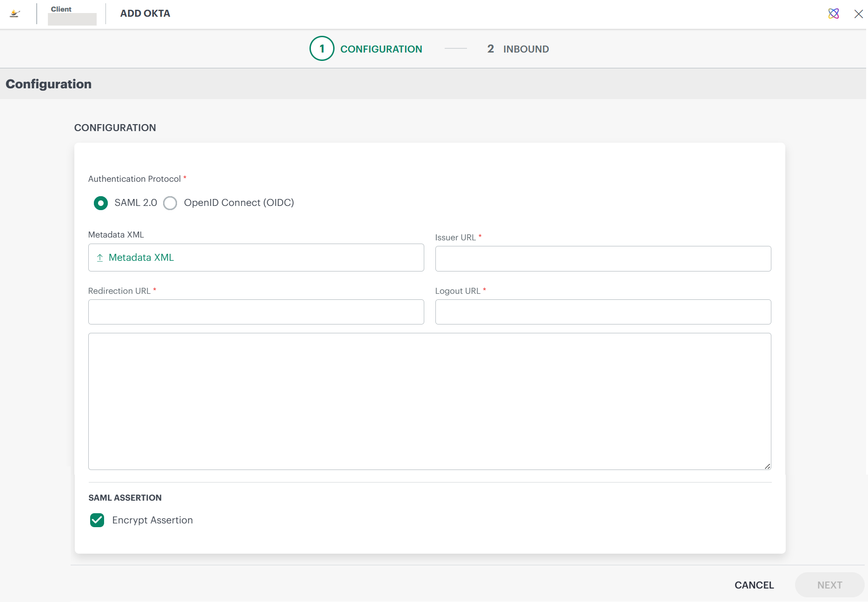Click the Redirection URL input field
Image resolution: width=868 pixels, height=602 pixels.
pos(256,312)
